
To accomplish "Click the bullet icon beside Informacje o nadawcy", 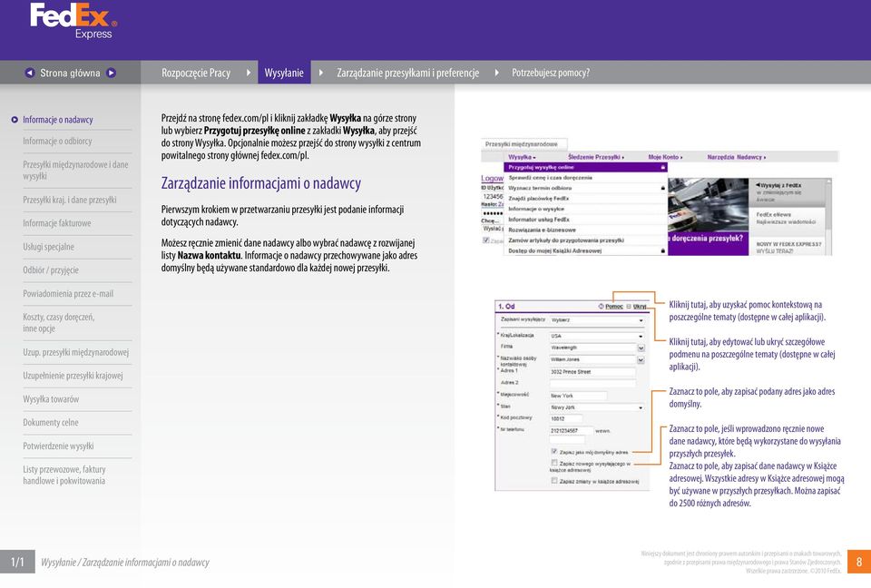I will (x=15, y=120).
